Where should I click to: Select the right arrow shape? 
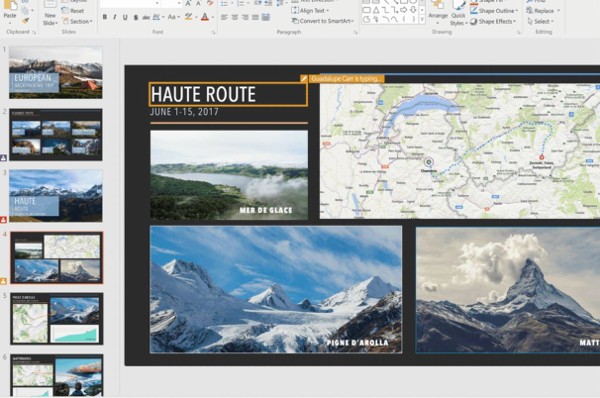pyautogui.click(x=404, y=11)
